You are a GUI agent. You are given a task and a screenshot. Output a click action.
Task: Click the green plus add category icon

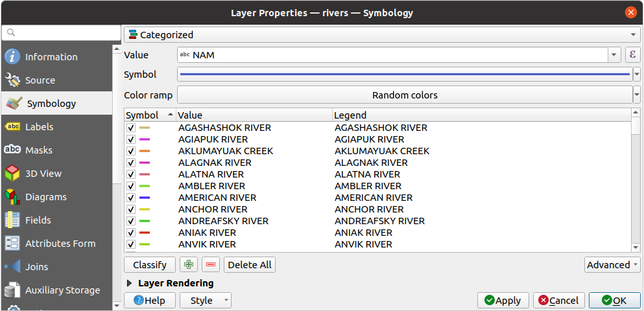click(189, 264)
